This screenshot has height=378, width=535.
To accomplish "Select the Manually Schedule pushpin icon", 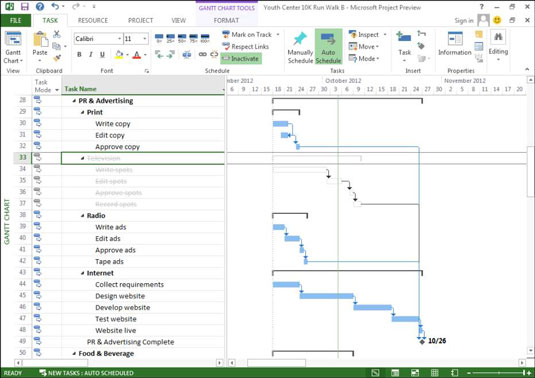I will tap(300, 39).
